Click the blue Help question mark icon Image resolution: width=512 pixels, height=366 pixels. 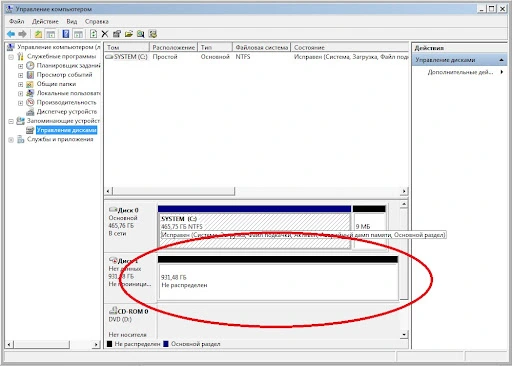coord(66,34)
